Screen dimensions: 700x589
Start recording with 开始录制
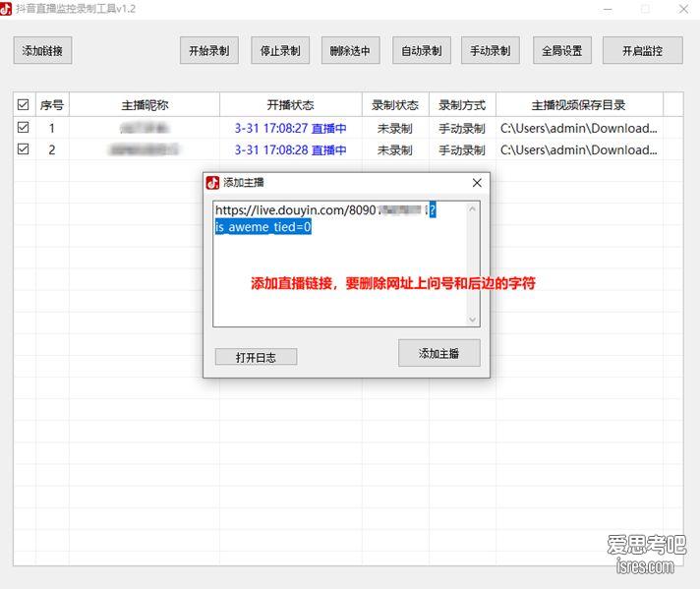(x=209, y=50)
